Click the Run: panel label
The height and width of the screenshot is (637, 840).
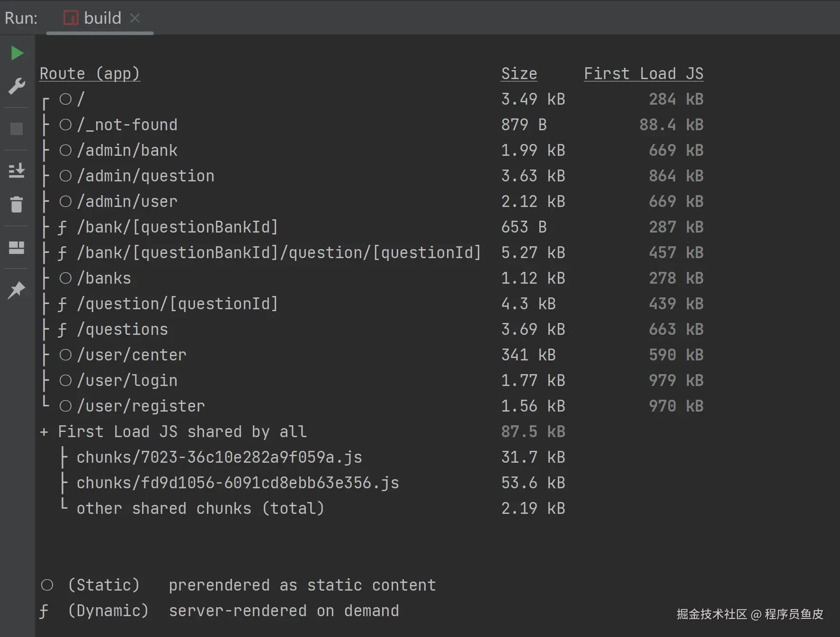[x=21, y=18]
